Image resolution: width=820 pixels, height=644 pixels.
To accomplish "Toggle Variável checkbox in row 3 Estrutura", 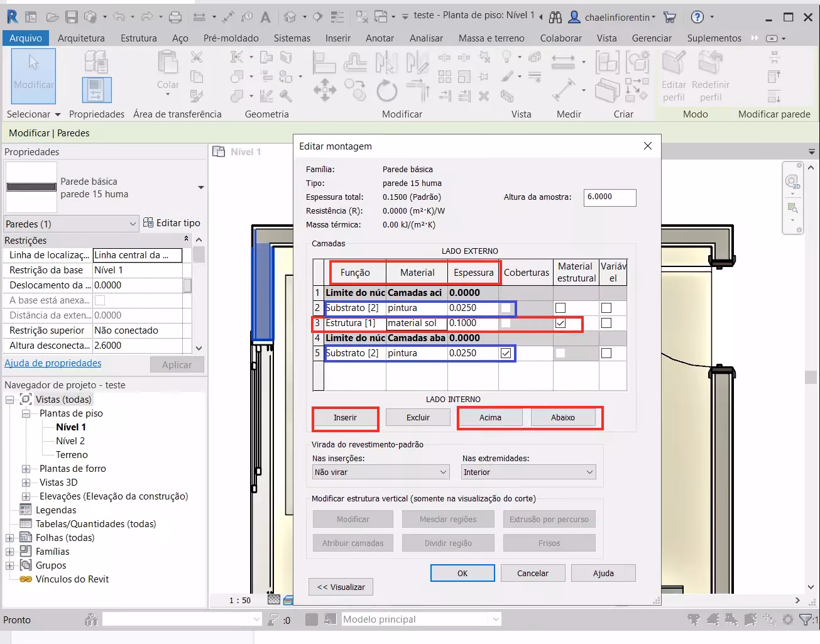I will pyautogui.click(x=606, y=323).
